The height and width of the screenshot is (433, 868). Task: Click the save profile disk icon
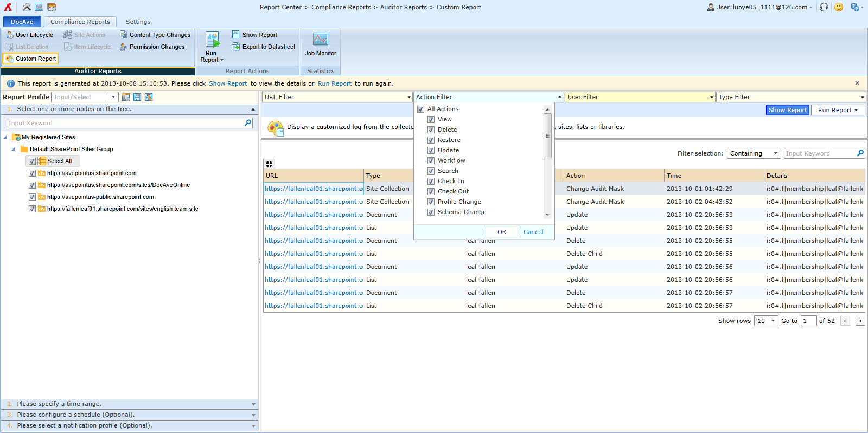(137, 97)
